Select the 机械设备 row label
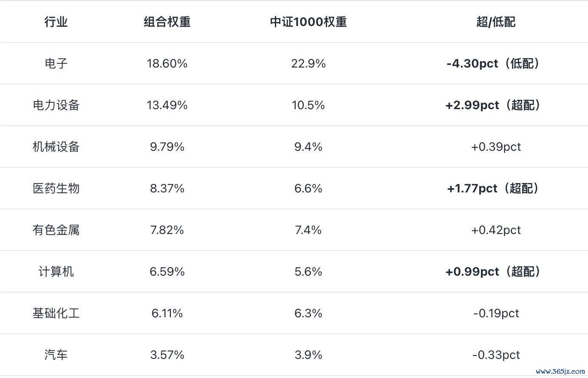Image resolution: width=588 pixels, height=378 pixels. (56, 147)
